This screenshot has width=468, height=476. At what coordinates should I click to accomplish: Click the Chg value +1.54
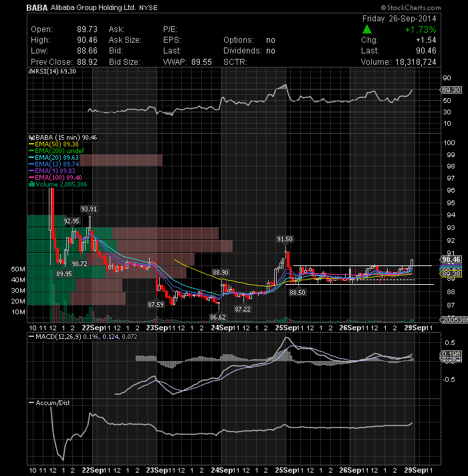click(426, 39)
